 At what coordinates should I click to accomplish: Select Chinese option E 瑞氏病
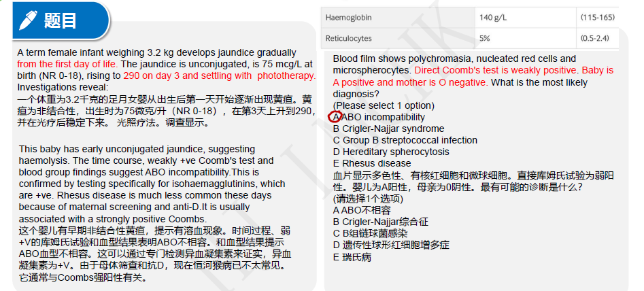(x=352, y=257)
